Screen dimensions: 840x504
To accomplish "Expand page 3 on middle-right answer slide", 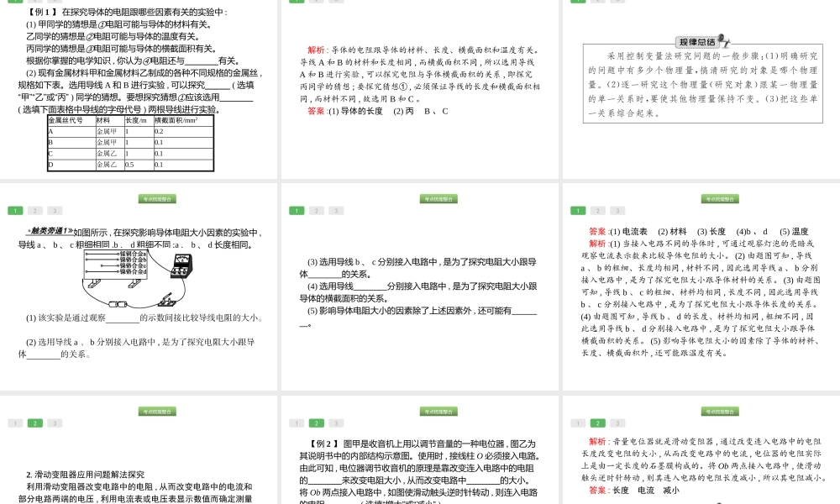I will point(618,211).
